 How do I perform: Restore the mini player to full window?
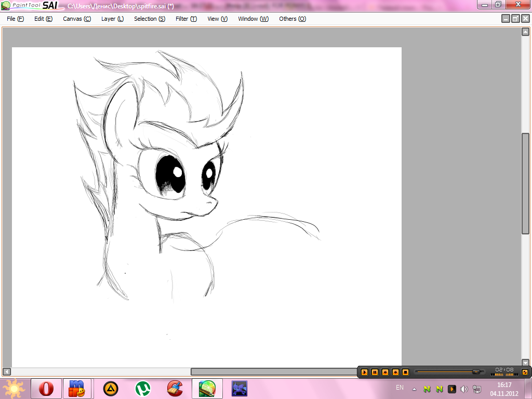525,372
